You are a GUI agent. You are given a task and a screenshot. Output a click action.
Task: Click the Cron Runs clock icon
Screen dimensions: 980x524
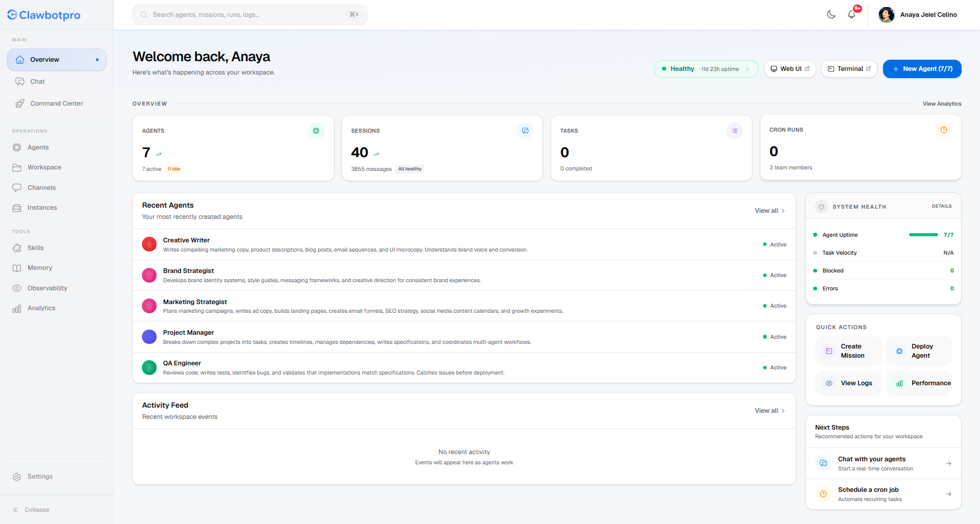click(x=943, y=130)
